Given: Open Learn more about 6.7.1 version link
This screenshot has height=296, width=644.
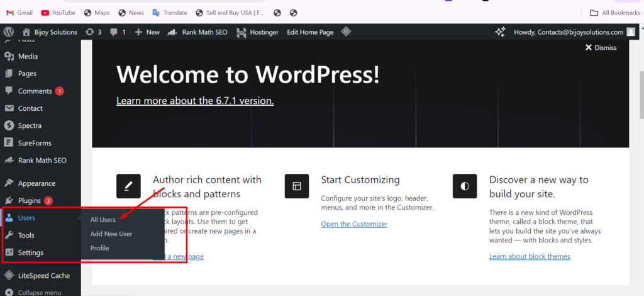Looking at the screenshot, I should pos(195,101).
